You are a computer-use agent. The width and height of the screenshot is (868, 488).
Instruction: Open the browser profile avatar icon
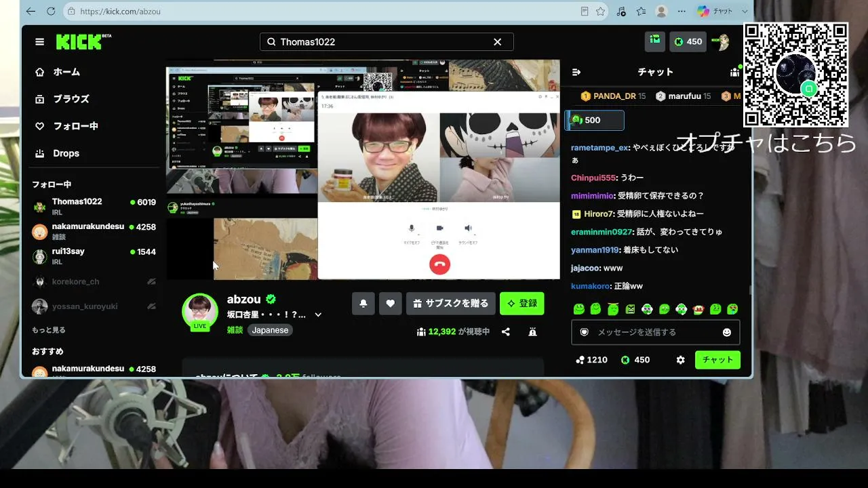(x=661, y=12)
